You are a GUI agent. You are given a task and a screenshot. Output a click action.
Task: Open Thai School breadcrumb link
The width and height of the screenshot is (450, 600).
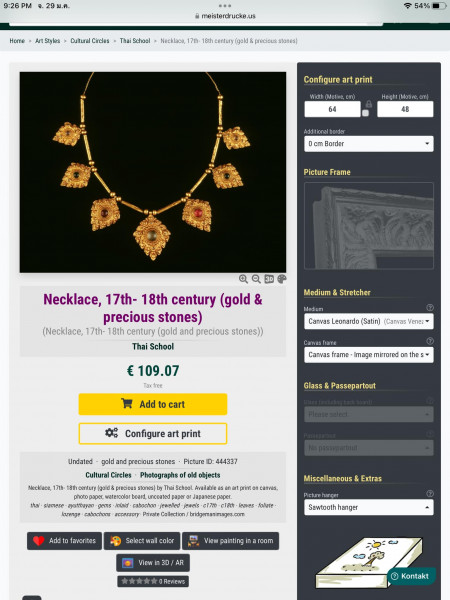pos(135,41)
